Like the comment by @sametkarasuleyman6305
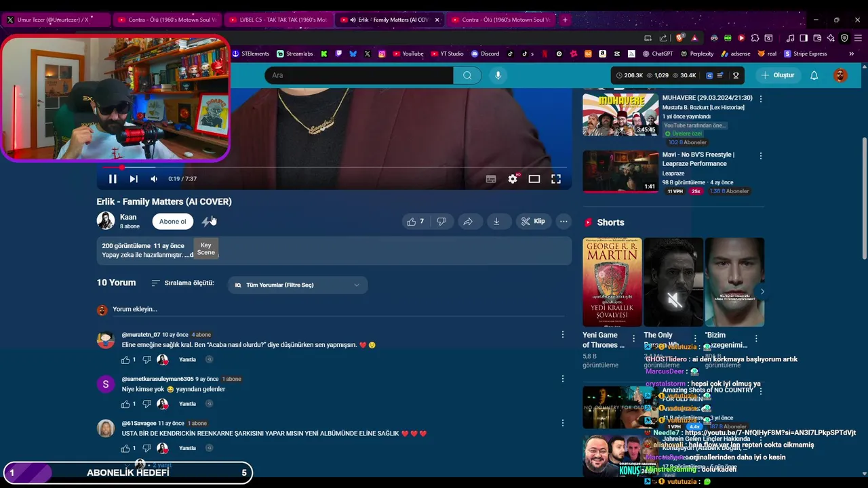This screenshot has height=488, width=868. (x=125, y=404)
